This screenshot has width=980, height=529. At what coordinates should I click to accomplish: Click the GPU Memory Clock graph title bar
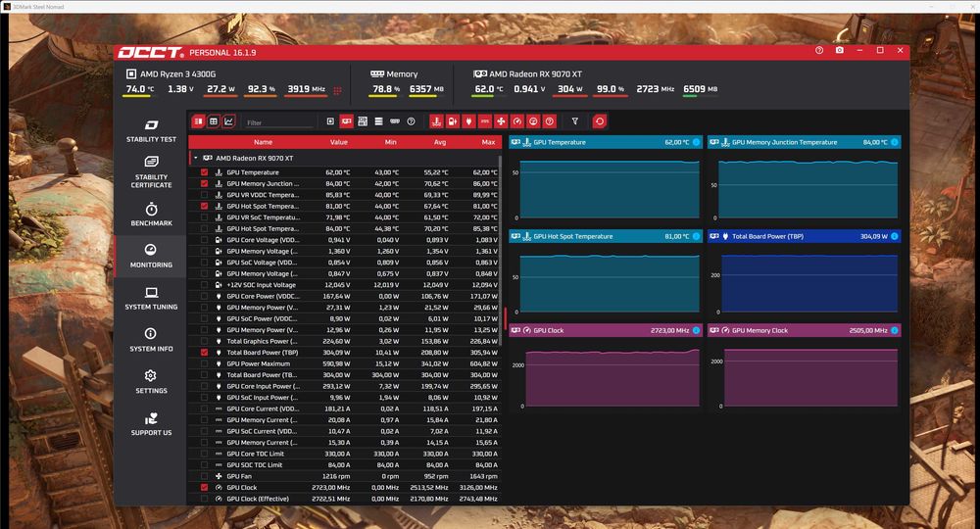805,330
